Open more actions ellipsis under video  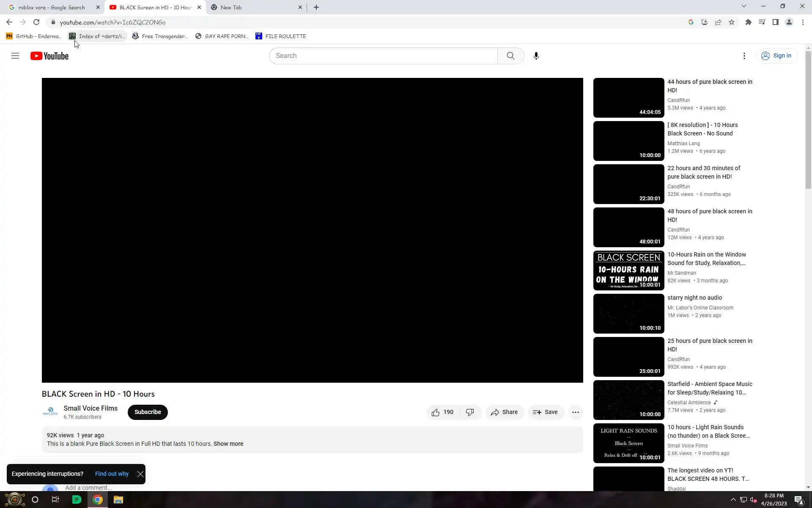(x=575, y=412)
